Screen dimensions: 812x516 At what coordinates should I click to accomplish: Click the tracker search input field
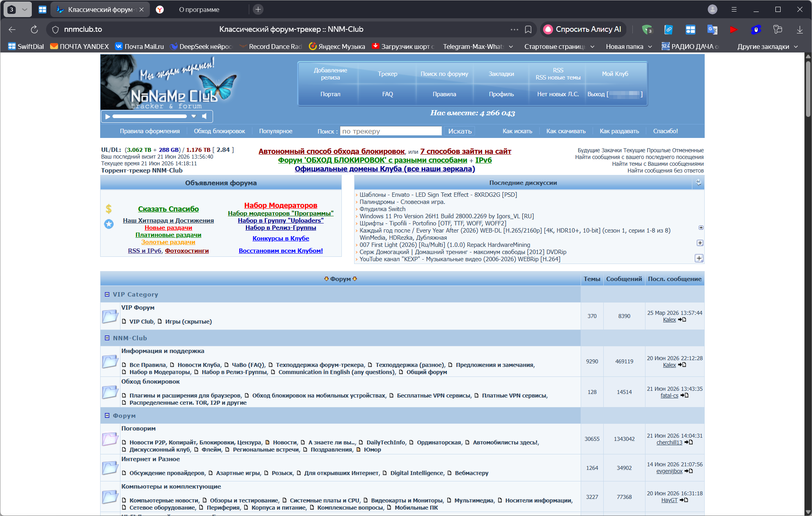click(391, 131)
